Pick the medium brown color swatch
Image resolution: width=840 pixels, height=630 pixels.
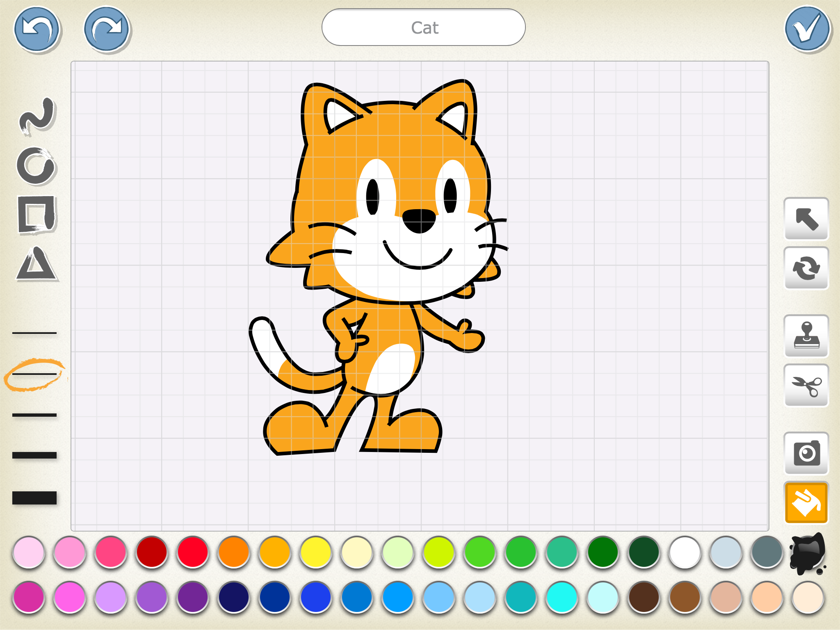click(x=685, y=597)
